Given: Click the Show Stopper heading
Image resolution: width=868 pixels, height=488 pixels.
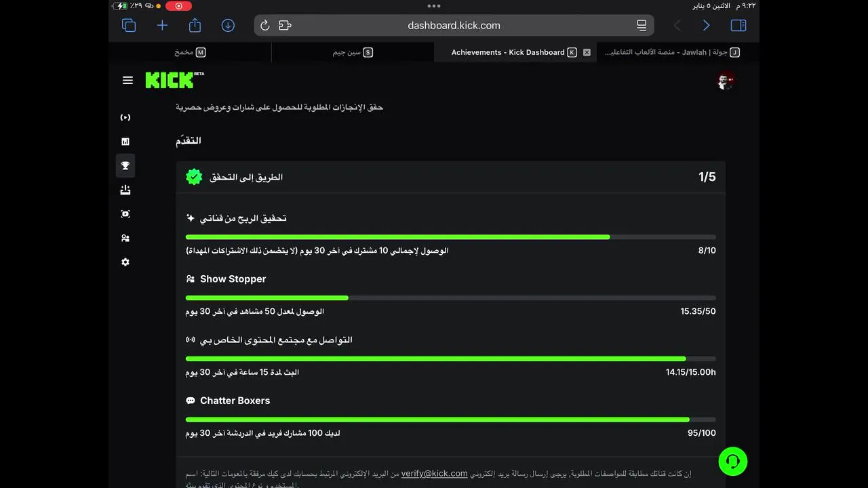Looking at the screenshot, I should pos(233,279).
